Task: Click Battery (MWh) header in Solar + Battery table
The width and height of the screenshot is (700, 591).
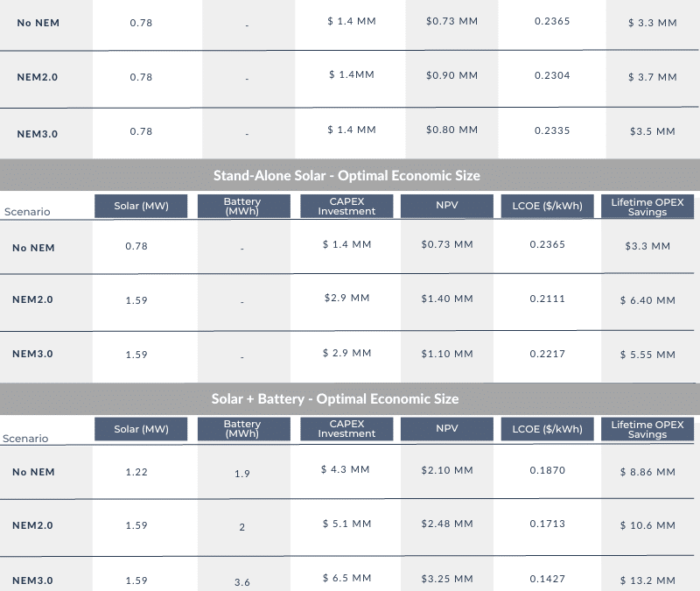Action: 242,429
